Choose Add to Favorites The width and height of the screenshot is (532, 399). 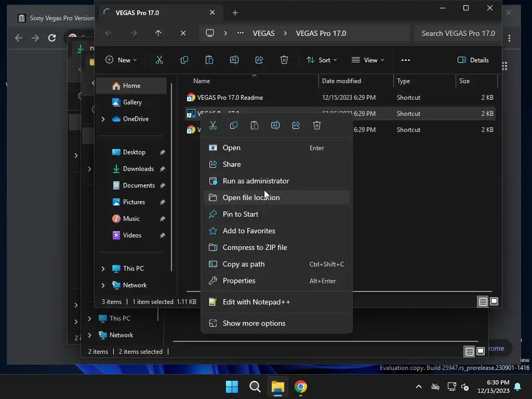(x=276, y=231)
